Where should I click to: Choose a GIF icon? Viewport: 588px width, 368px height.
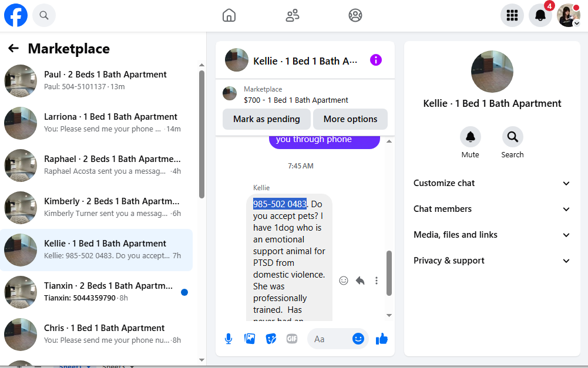tap(292, 339)
